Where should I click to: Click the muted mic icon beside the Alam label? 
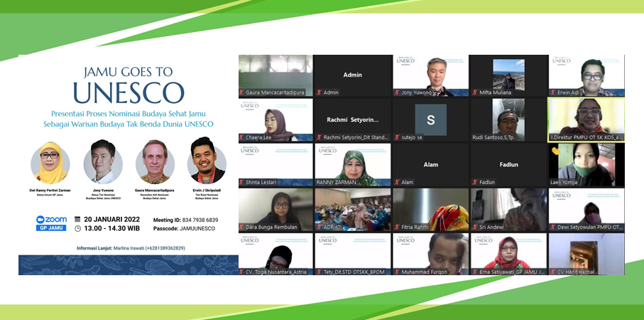click(x=397, y=182)
